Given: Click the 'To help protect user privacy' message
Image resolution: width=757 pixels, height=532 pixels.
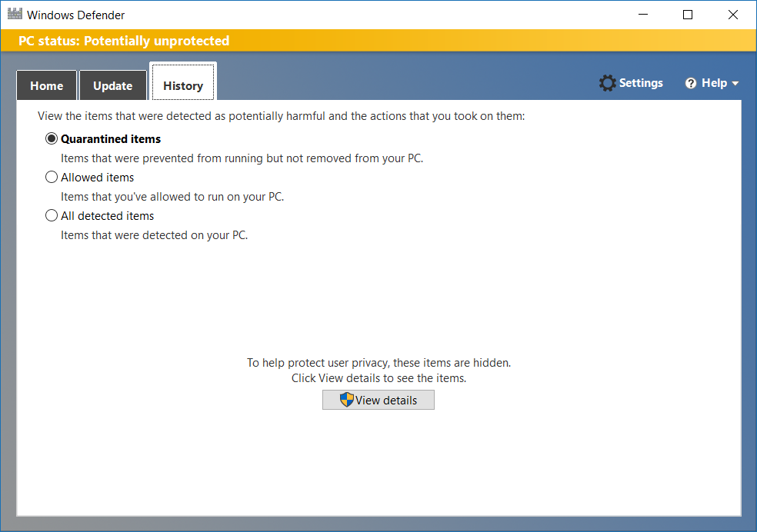Looking at the screenshot, I should point(379,363).
